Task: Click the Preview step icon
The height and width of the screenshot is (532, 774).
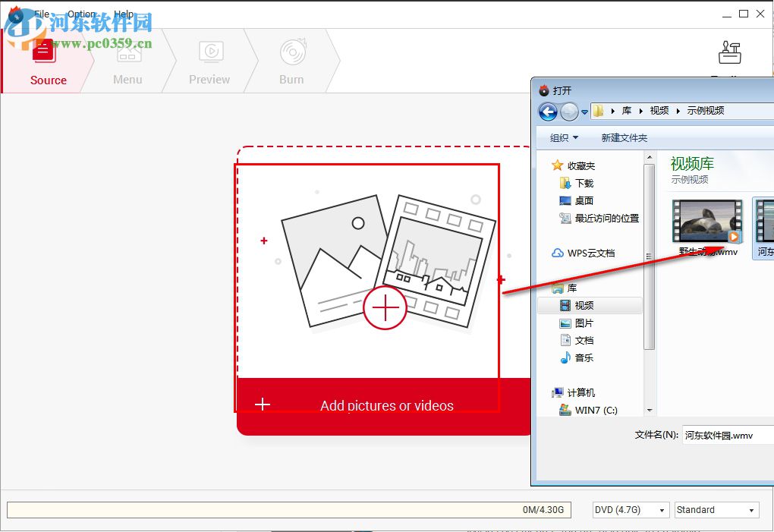Action: tap(210, 53)
